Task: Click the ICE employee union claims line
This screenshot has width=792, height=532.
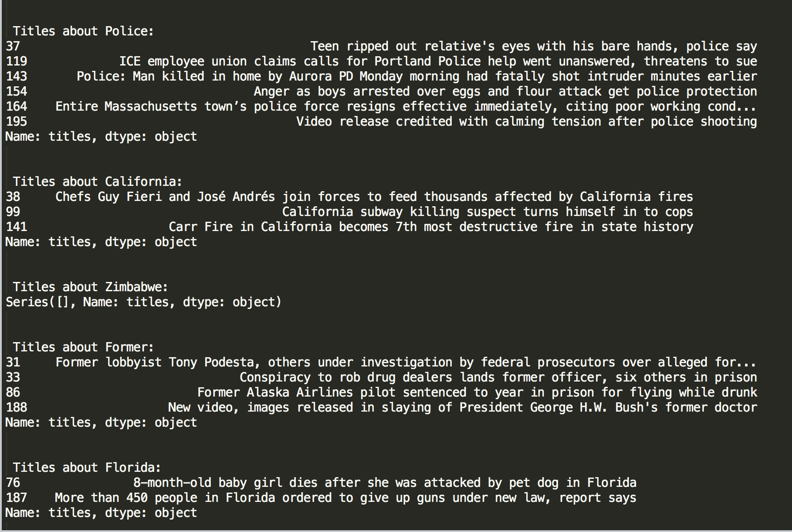Action: pos(438,62)
